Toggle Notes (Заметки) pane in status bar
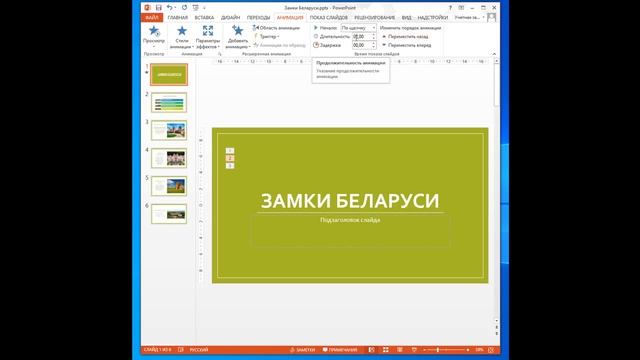Image resolution: width=640 pixels, height=360 pixels. coord(302,350)
